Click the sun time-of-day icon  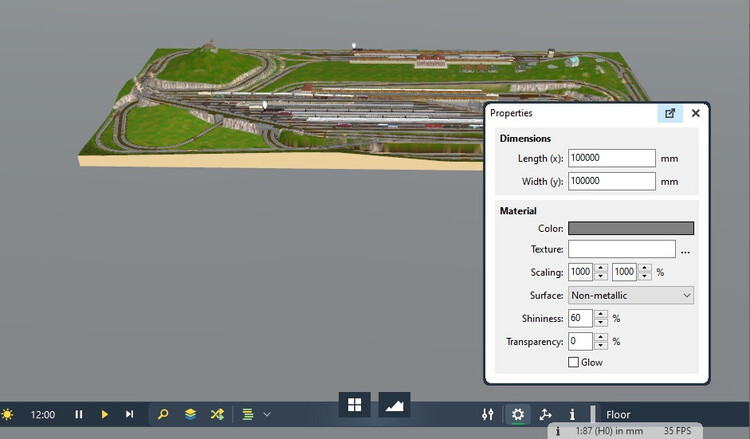click(8, 414)
